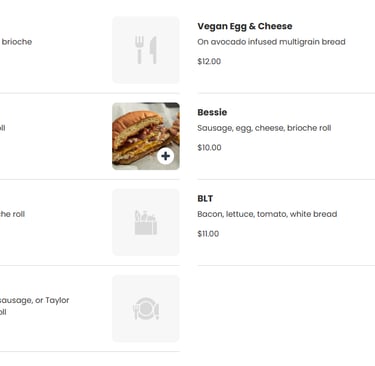
Task: Select the Bessie menu item title
Action: click(212, 112)
